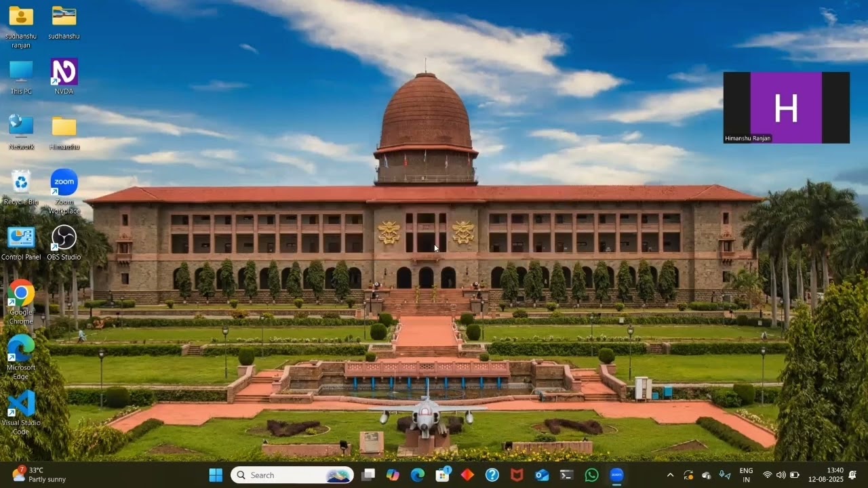Screen dimensions: 868x488
Task: Open McAfee from the taskbar
Action: coord(517,475)
